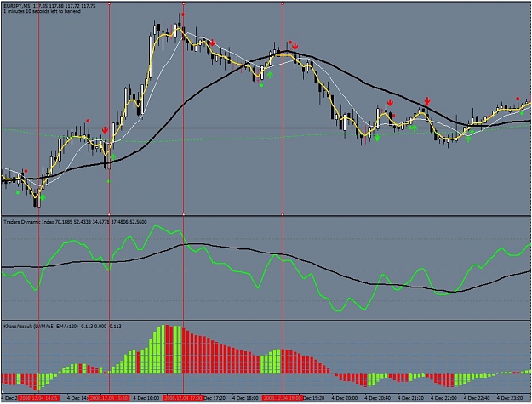Select the green up arrow between 17:00 and 19:00 lines
This screenshot has width=532, height=404.
pyautogui.click(x=270, y=75)
